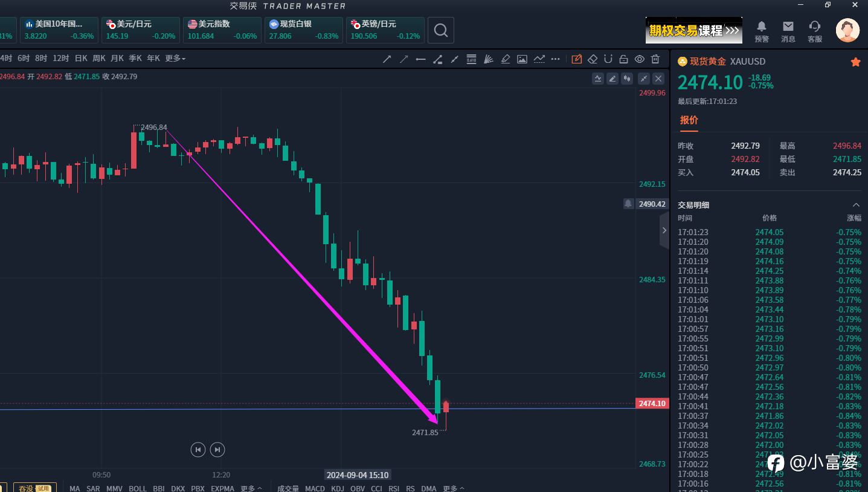This screenshot has width=868, height=492.
Task: Toggle drawings visibility eye icon
Action: pyautogui.click(x=639, y=59)
